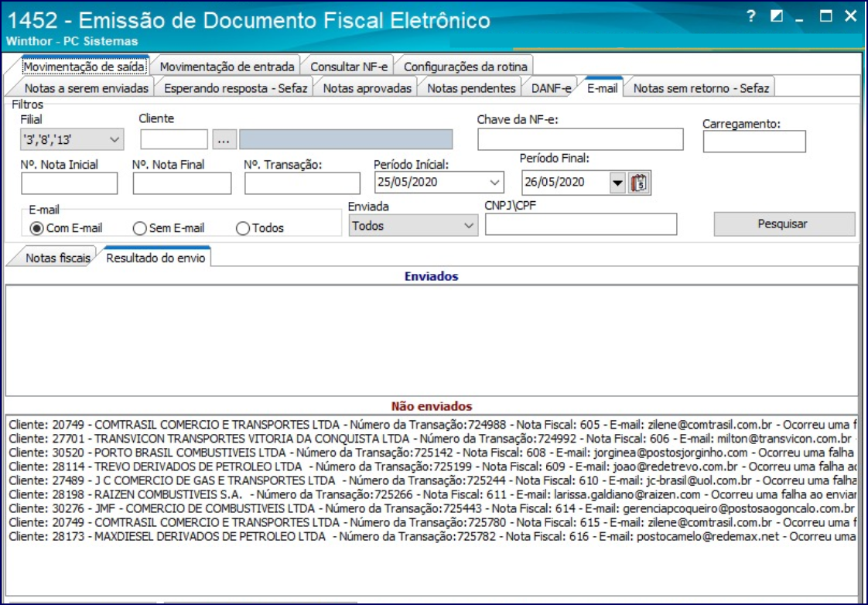Expand the Período Final date arrow

coord(618,183)
